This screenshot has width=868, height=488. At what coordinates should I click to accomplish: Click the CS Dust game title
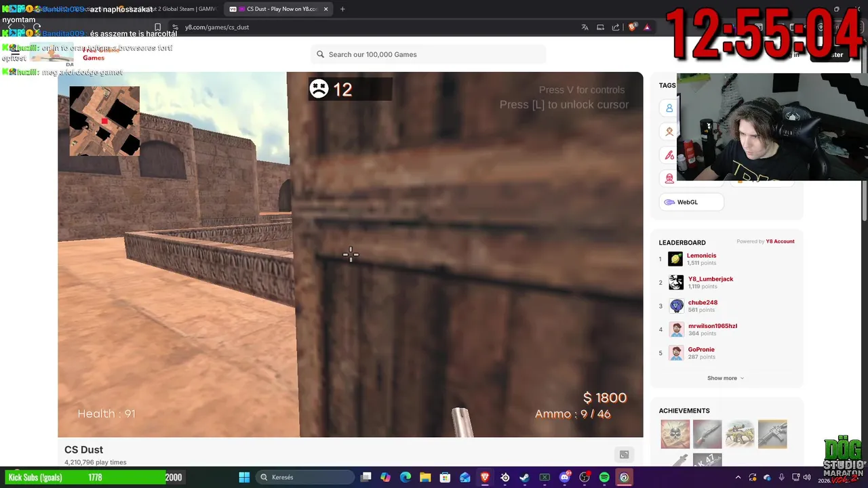[83, 449]
